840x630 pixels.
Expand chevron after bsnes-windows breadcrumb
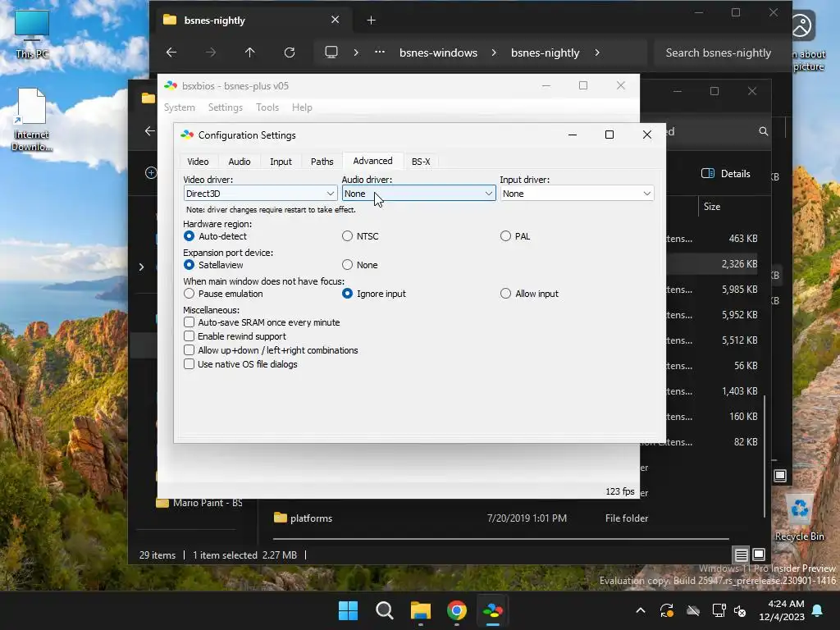point(493,52)
